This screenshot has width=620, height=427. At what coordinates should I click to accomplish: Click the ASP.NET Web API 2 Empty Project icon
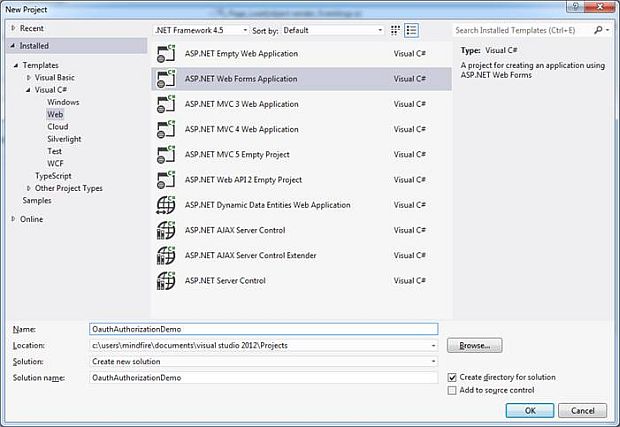[166, 180]
